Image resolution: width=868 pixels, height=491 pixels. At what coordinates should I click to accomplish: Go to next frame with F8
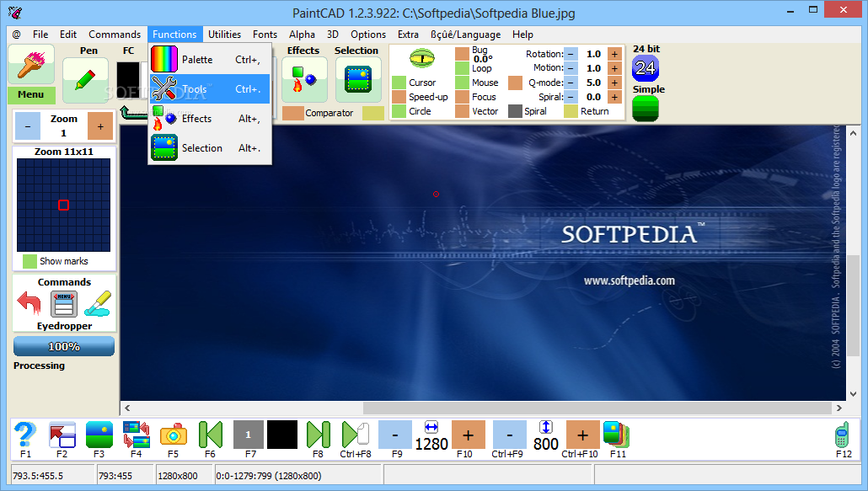pos(319,435)
